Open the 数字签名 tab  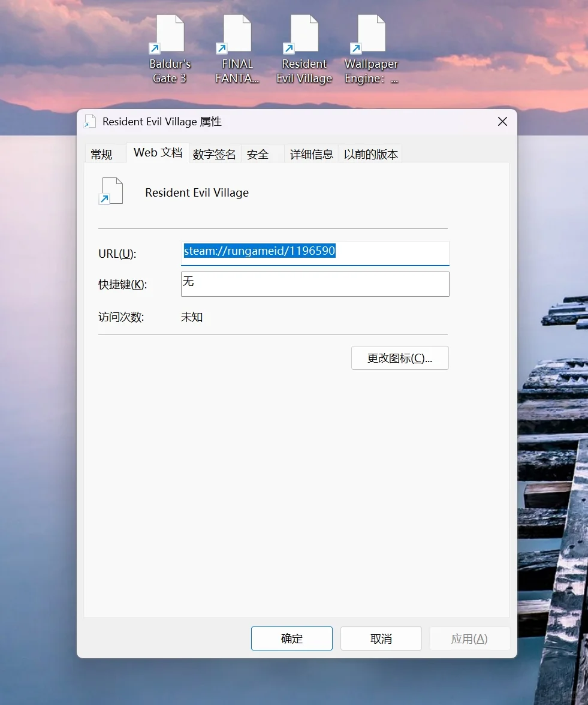pos(215,154)
